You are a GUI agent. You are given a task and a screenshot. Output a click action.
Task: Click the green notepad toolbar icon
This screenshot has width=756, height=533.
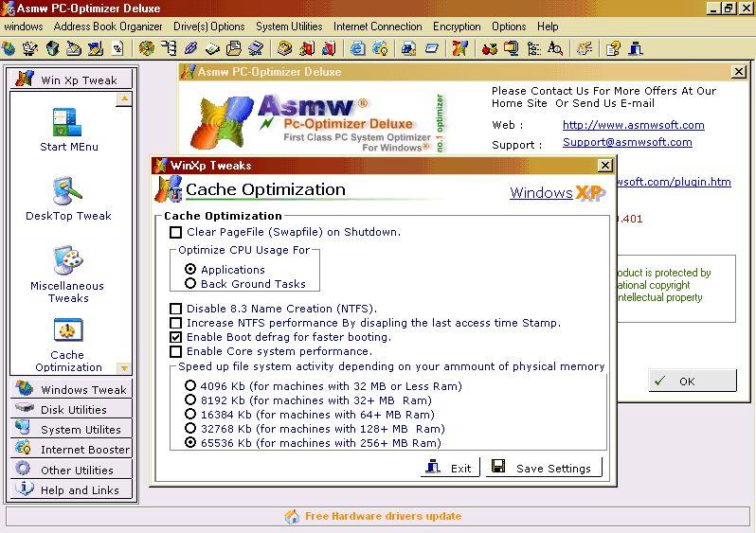pos(212,48)
